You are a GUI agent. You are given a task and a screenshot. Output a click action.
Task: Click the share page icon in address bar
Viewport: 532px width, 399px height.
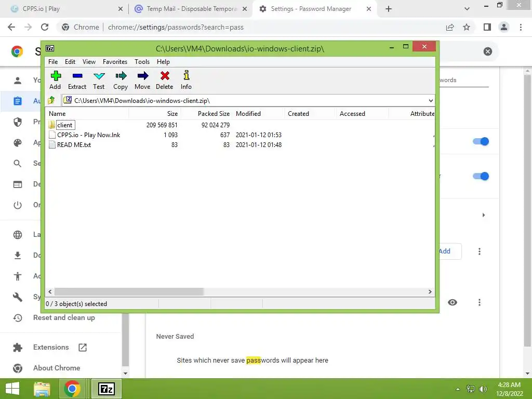tap(450, 27)
